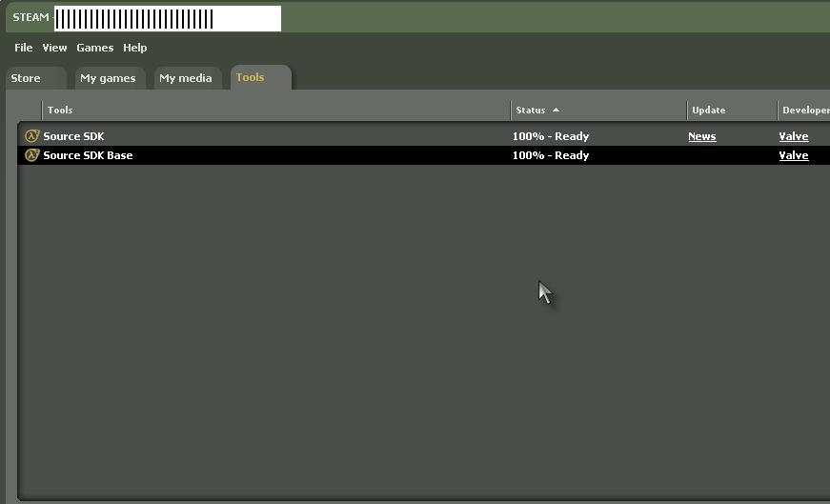Open the Games menu
Screen dimensions: 830x504
pos(94,48)
